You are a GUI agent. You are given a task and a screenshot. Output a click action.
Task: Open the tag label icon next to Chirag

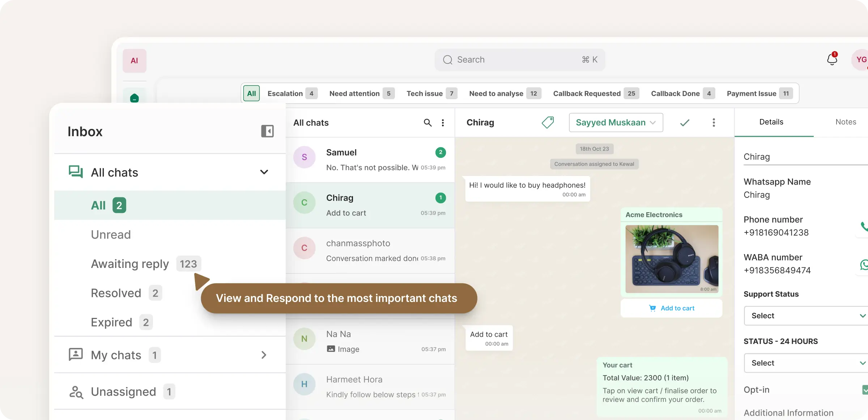click(548, 122)
